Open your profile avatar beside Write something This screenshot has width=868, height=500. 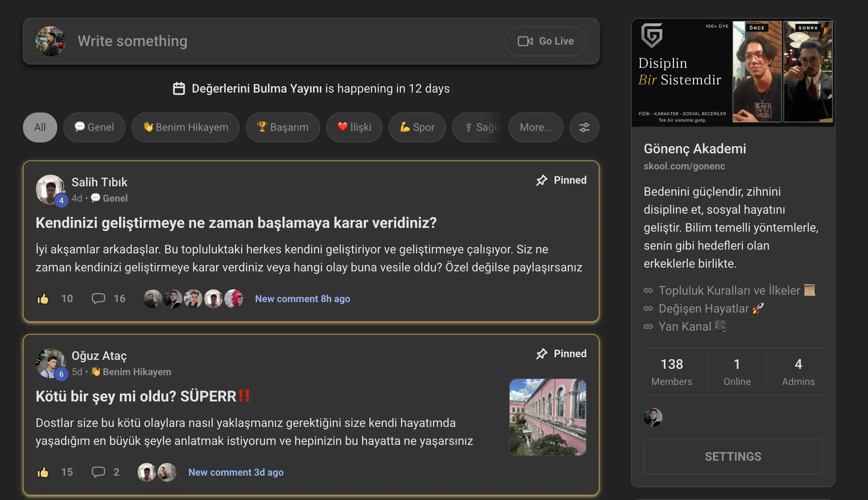(x=51, y=41)
